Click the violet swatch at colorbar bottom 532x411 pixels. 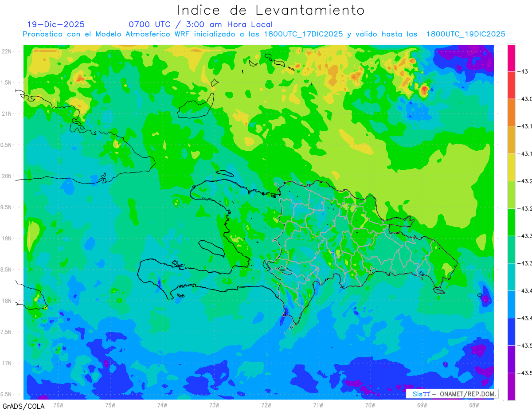point(511,387)
